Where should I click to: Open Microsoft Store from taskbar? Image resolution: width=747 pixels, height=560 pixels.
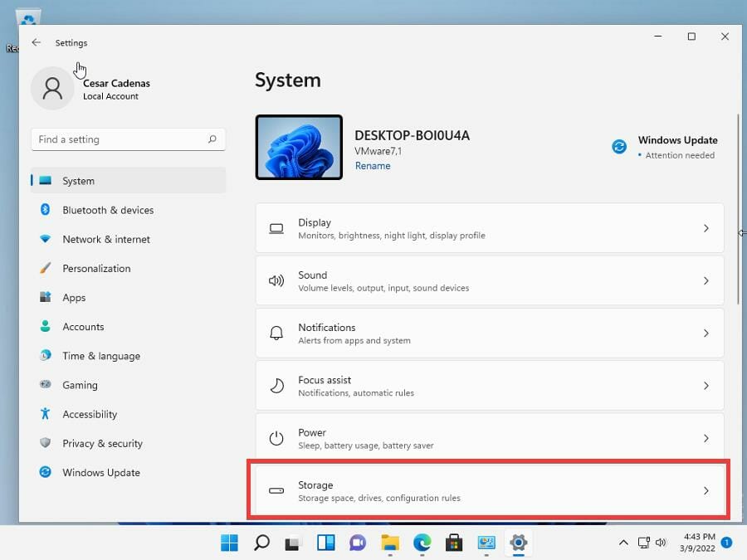454,543
